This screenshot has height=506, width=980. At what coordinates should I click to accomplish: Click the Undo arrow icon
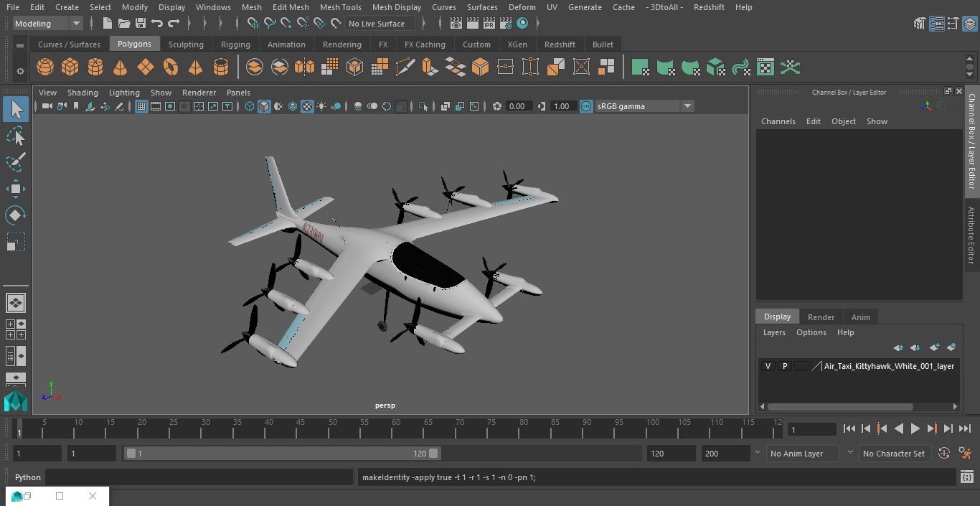tap(157, 24)
